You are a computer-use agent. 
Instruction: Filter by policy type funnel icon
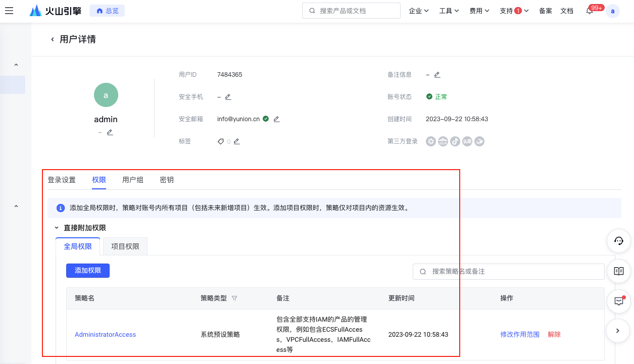(x=234, y=298)
